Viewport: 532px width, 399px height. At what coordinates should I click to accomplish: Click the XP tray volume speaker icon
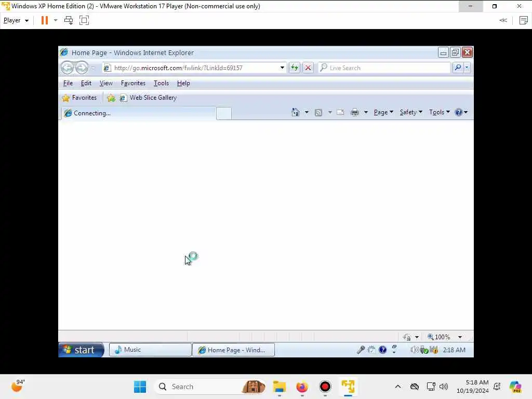point(414,350)
